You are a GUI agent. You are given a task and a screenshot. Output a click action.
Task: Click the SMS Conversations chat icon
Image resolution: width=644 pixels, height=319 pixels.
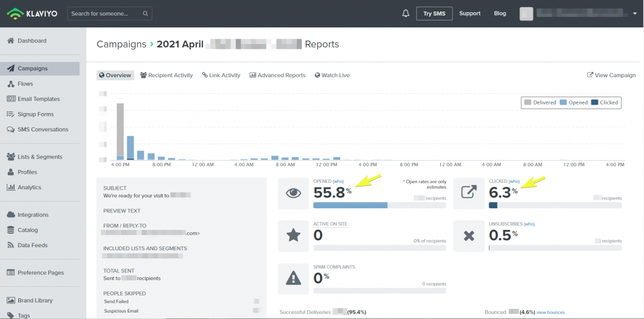coord(11,129)
